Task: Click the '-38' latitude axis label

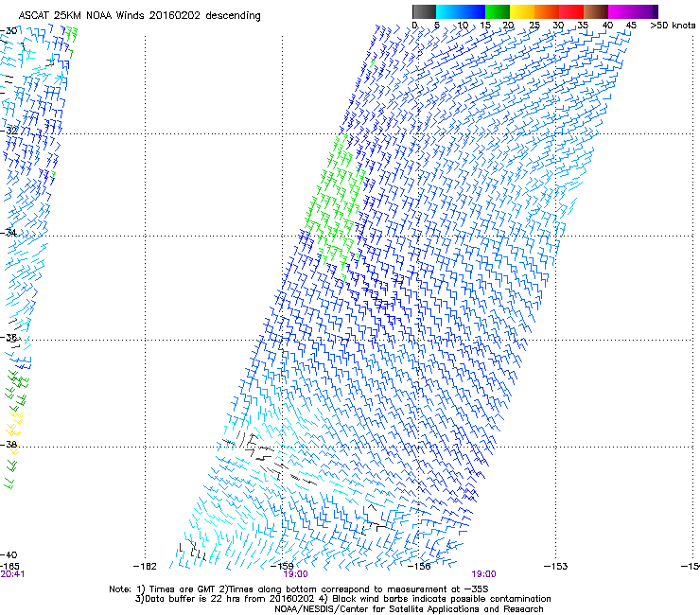Action: point(9,446)
